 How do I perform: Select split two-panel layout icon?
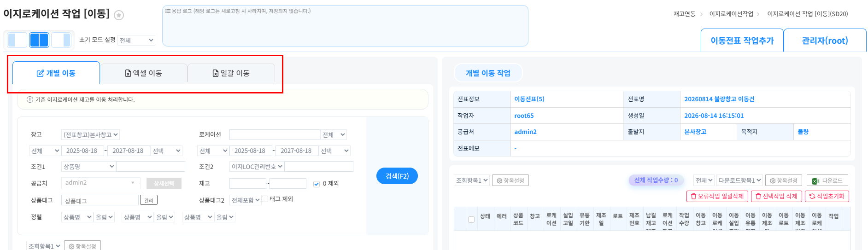39,40
